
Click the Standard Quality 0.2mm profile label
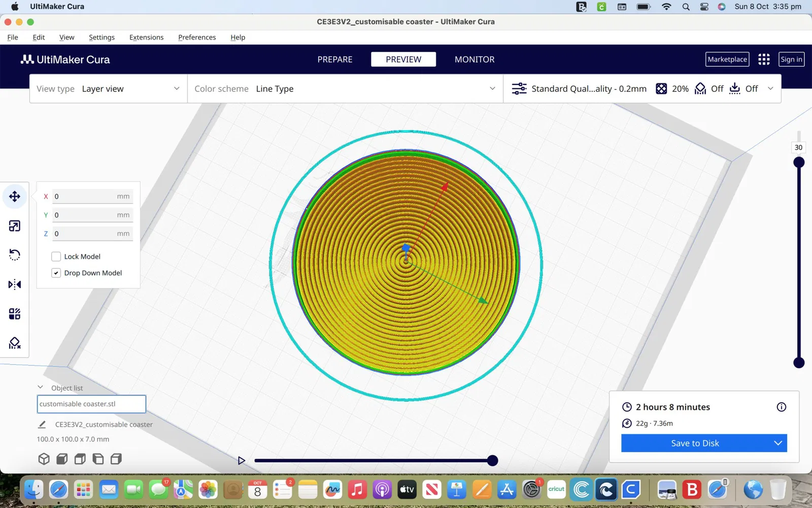pyautogui.click(x=589, y=89)
